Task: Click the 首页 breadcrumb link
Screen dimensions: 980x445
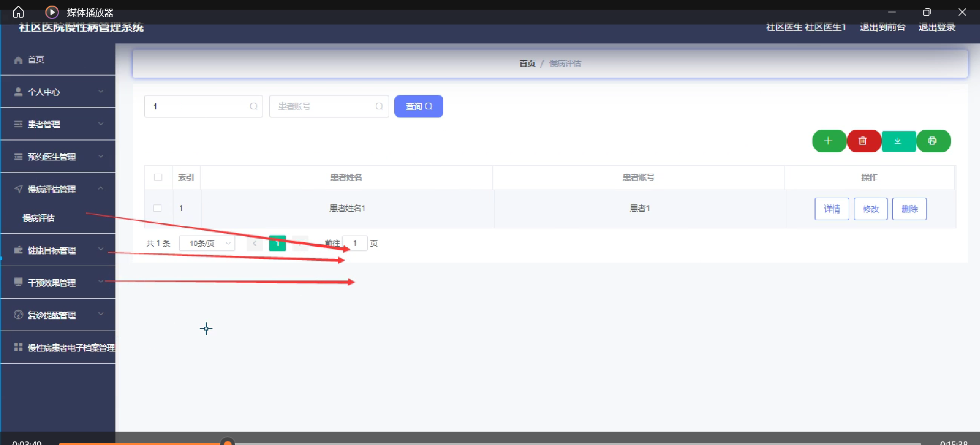Action: [x=527, y=63]
